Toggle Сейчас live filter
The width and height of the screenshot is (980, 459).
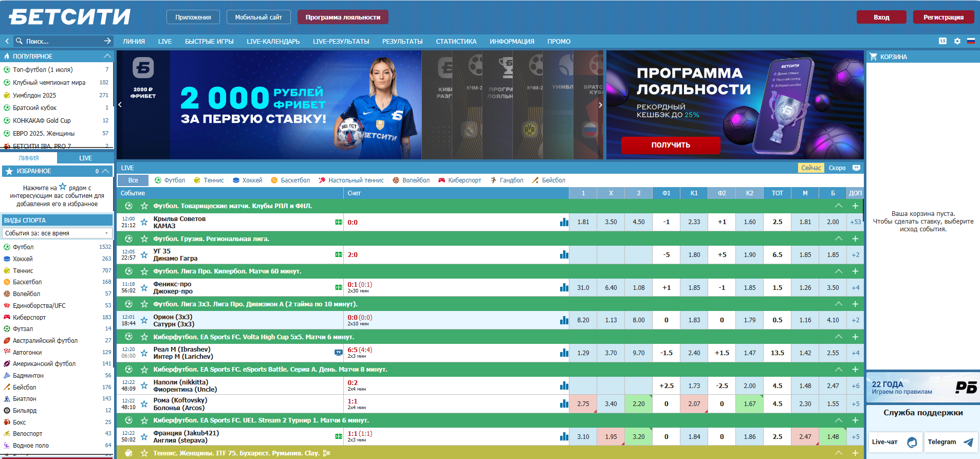pos(811,168)
